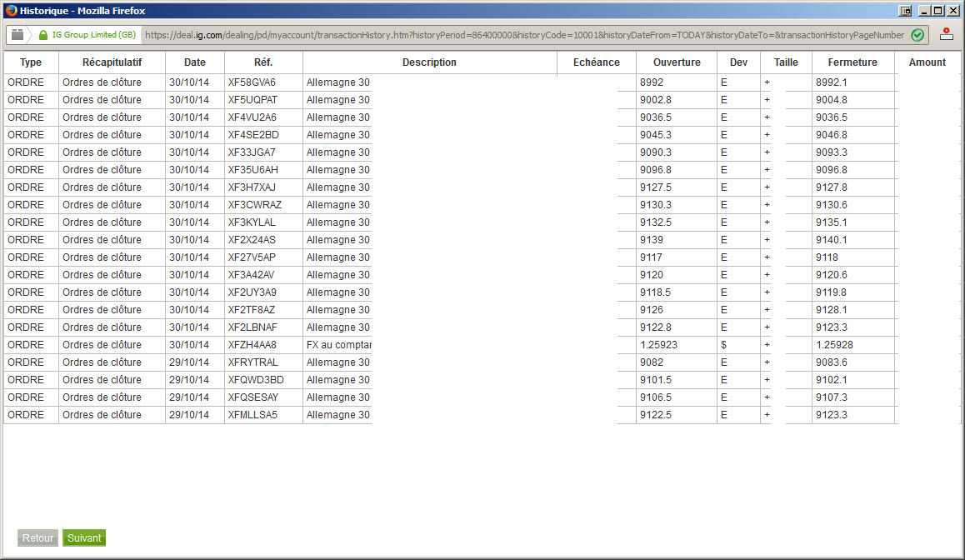The height and width of the screenshot is (560, 965).
Task: Minimize the Historique window
Action: [x=924, y=11]
